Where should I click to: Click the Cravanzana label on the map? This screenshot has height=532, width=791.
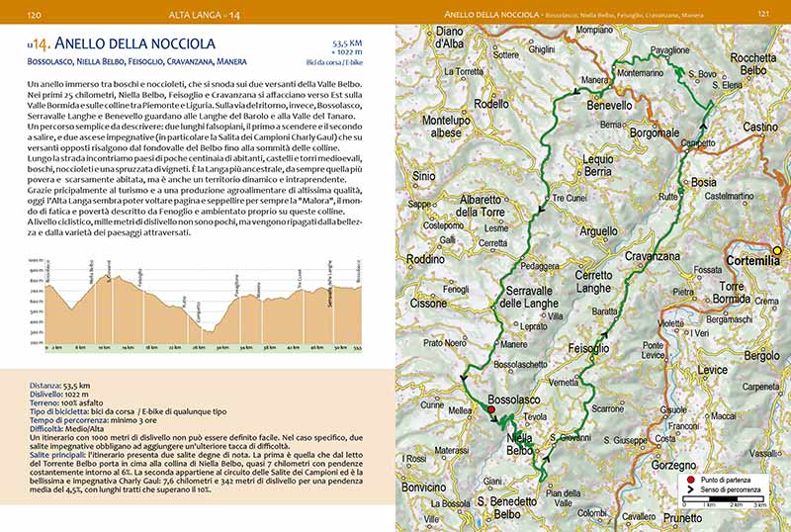(653, 256)
